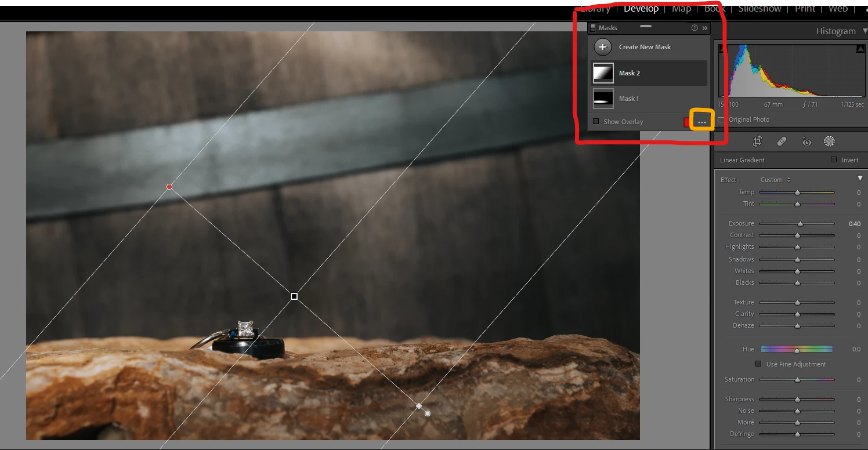The height and width of the screenshot is (450, 868).
Task: Click the Blacks slider handle
Action: coord(797,283)
